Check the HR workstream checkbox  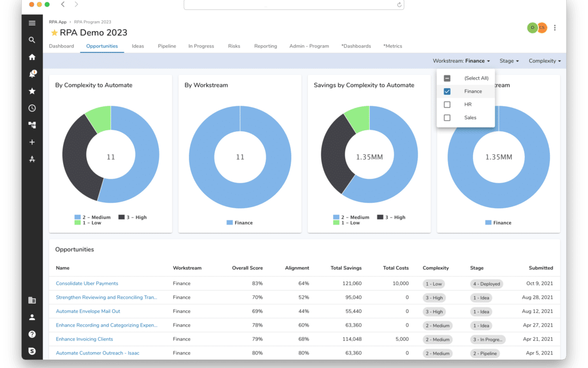coord(447,105)
